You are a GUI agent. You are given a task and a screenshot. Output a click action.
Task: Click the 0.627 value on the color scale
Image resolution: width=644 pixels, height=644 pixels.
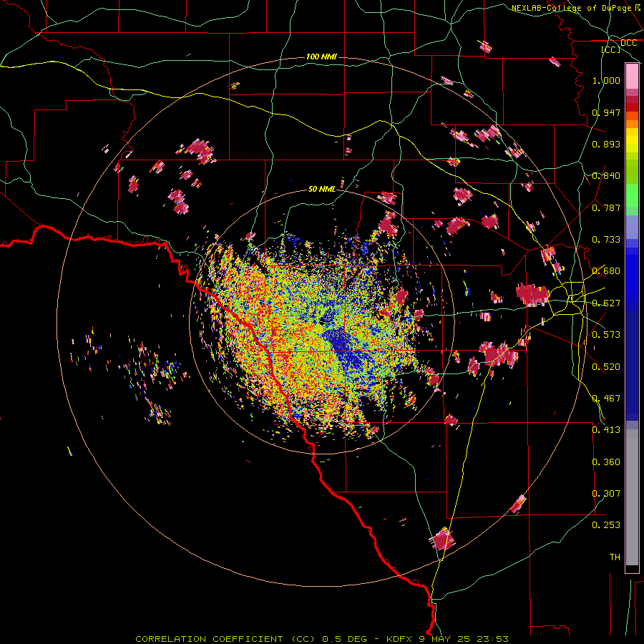point(606,303)
